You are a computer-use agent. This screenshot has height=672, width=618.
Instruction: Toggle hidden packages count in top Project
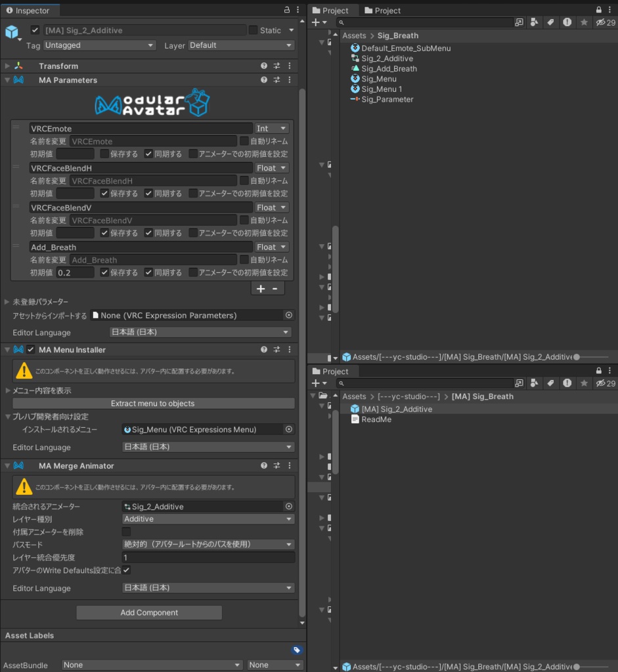tap(606, 22)
